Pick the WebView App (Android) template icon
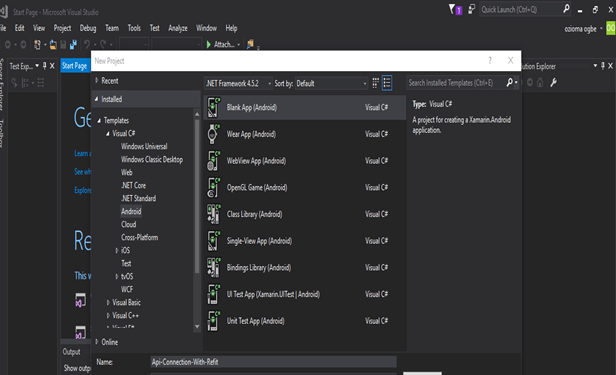Viewport: 616px width, 375px height. coord(213,161)
